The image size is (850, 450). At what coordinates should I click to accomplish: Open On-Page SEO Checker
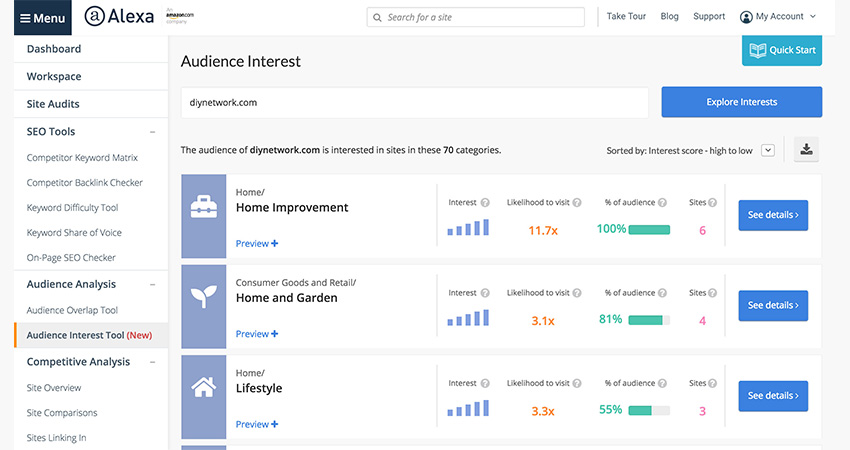(x=71, y=258)
